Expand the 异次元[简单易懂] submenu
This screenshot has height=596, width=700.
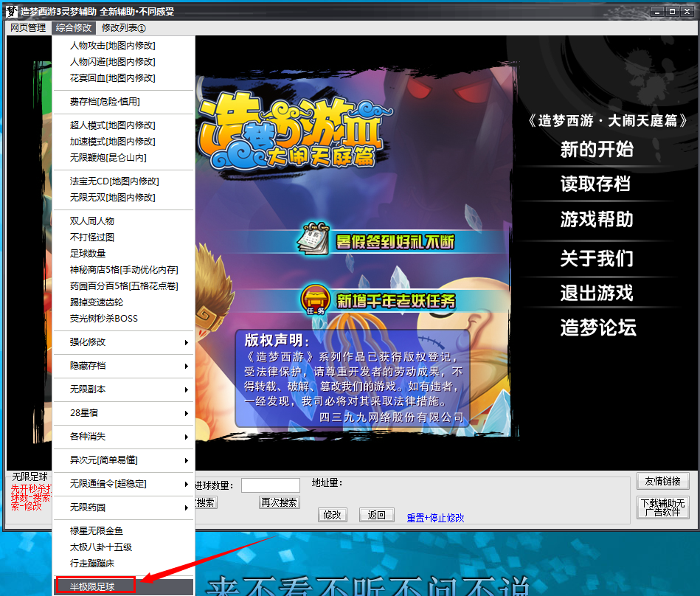(x=124, y=460)
